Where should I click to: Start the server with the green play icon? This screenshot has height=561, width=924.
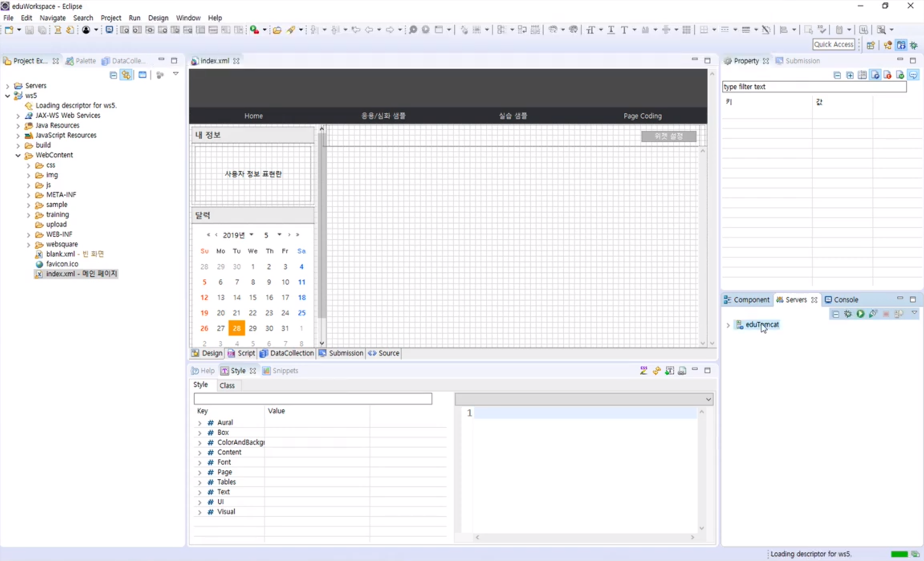tap(860, 314)
